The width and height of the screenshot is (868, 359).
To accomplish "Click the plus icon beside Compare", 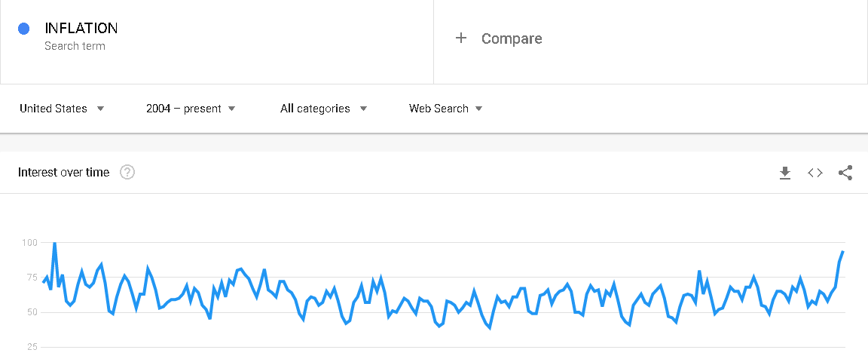I will click(x=461, y=38).
